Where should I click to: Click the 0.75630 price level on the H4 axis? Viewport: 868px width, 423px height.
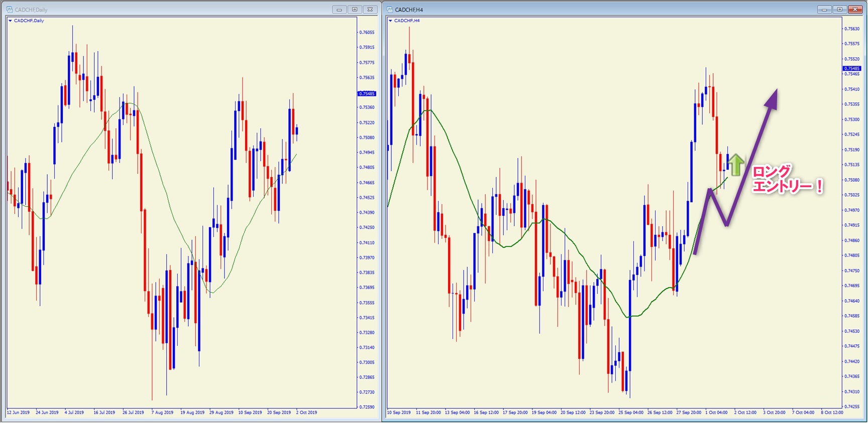click(x=852, y=29)
